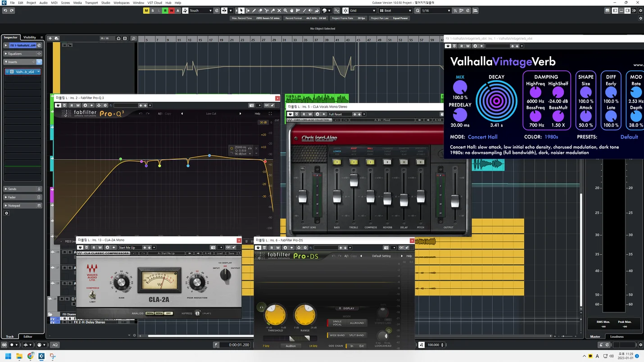Viewport: 644px width, 362px height.
Task: Open the VST Cloud menu
Action: click(x=155, y=3)
